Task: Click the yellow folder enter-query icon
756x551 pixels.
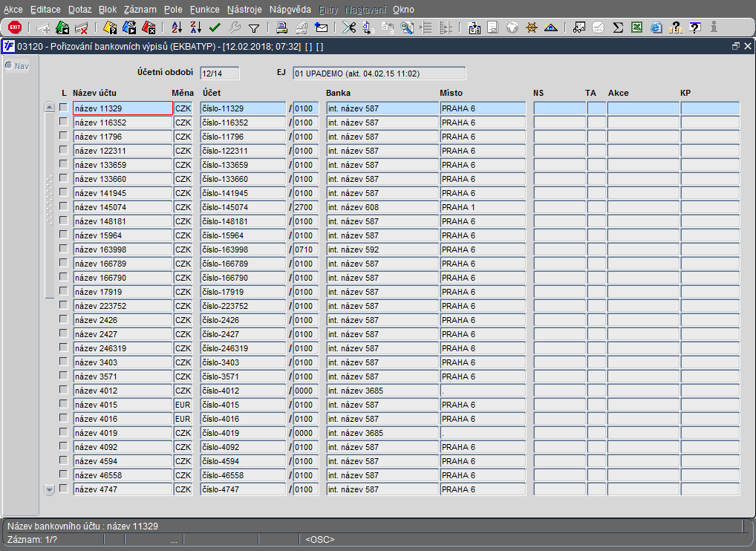Action: [110, 27]
